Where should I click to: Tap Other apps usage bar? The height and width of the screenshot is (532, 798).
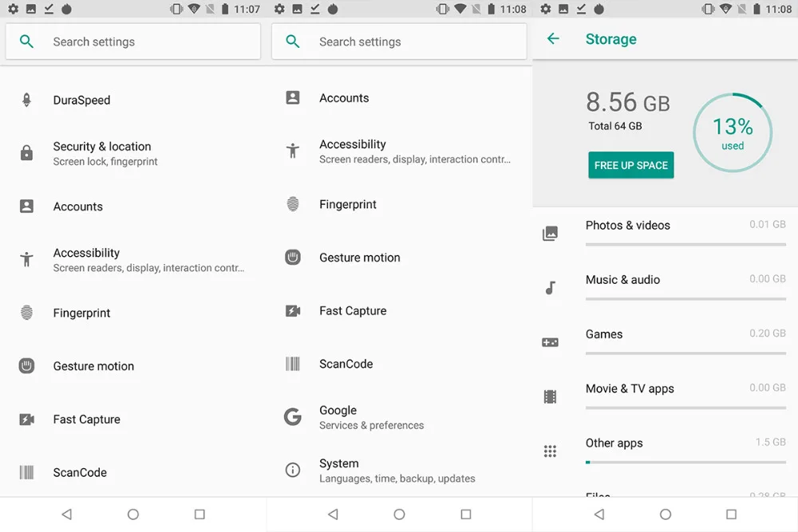click(685, 463)
